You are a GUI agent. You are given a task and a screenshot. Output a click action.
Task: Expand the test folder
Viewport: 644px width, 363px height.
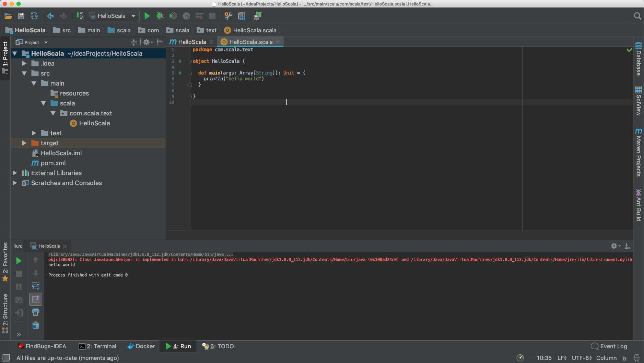(34, 133)
